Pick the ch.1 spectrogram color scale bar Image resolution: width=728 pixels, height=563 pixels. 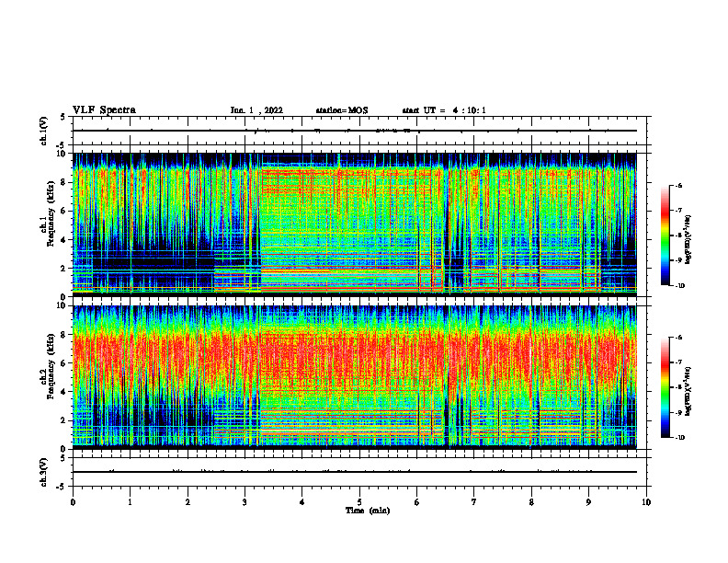(x=665, y=236)
